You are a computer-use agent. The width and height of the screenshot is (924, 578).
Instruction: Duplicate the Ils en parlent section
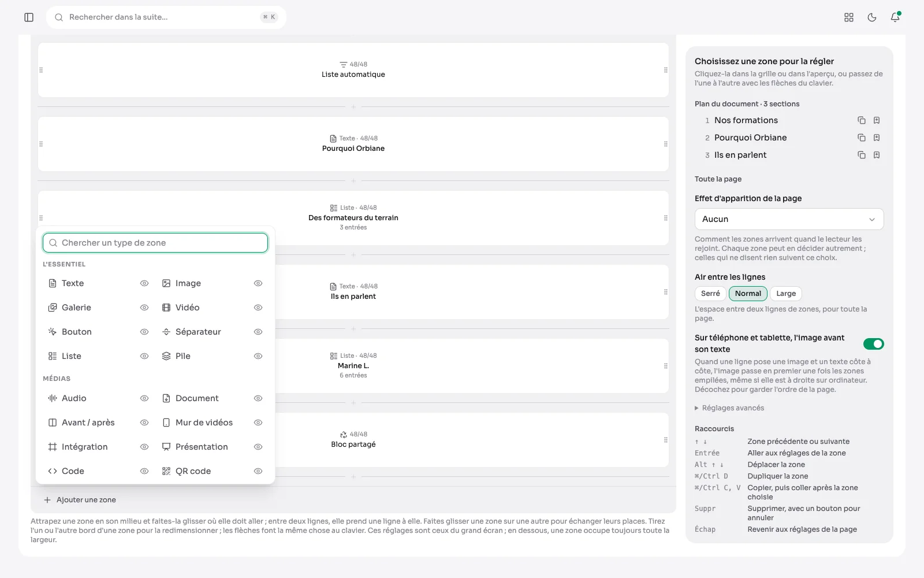pyautogui.click(x=862, y=155)
